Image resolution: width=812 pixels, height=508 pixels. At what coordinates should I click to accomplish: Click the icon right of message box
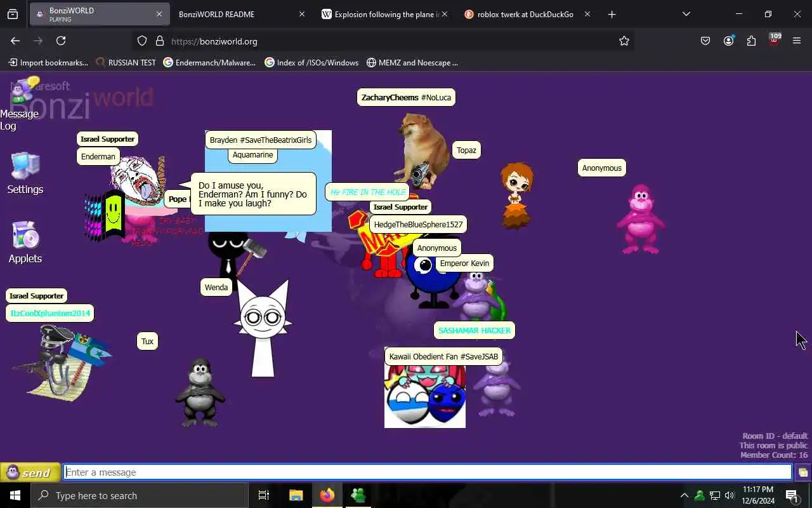point(802,472)
